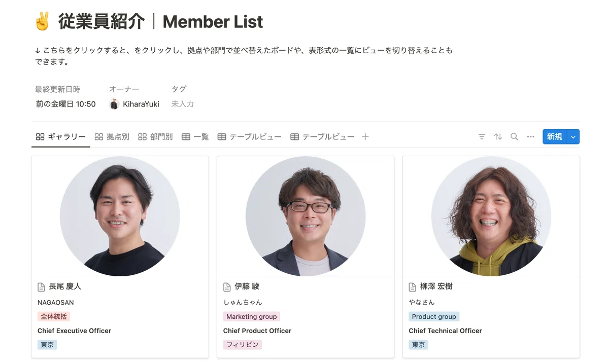Expand the dropdown arrow next to 新規
Viewport: 609px width, 364px height.
click(573, 137)
